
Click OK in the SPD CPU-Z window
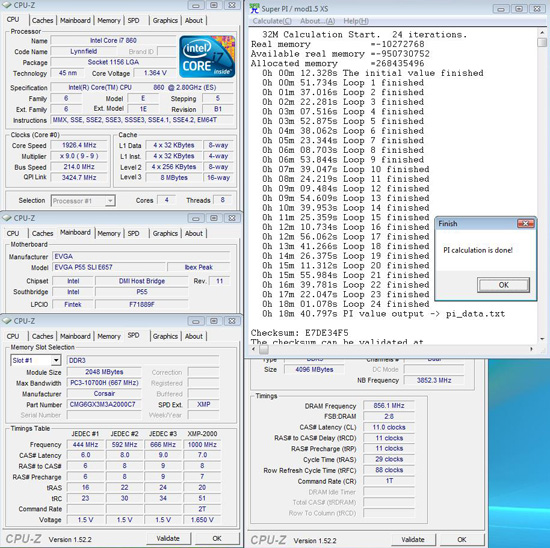[x=217, y=539]
